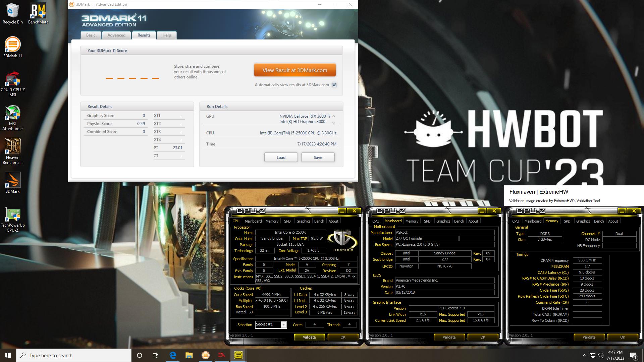
Task: Show hidden system tray icons
Action: tap(584, 355)
